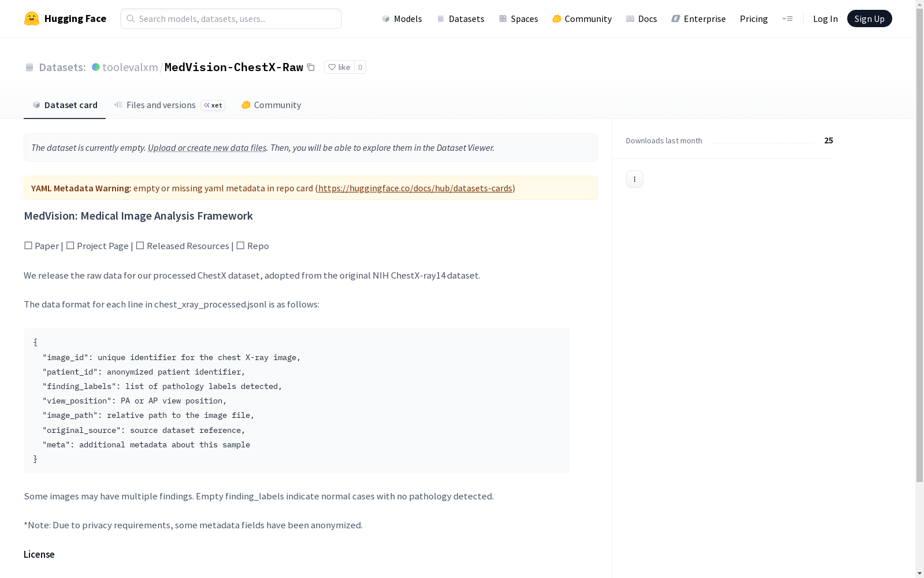Click the "image_id" line in the code block
Image resolution: width=924 pixels, height=578 pixels.
point(172,357)
